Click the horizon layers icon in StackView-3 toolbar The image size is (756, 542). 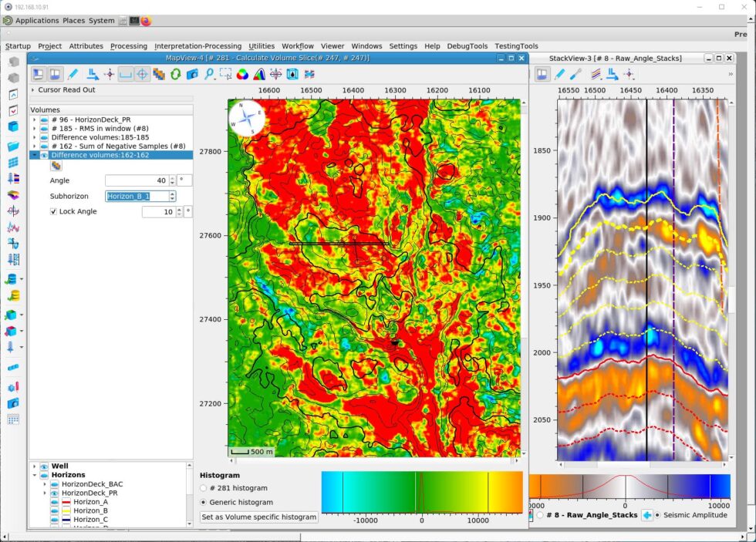tap(596, 74)
